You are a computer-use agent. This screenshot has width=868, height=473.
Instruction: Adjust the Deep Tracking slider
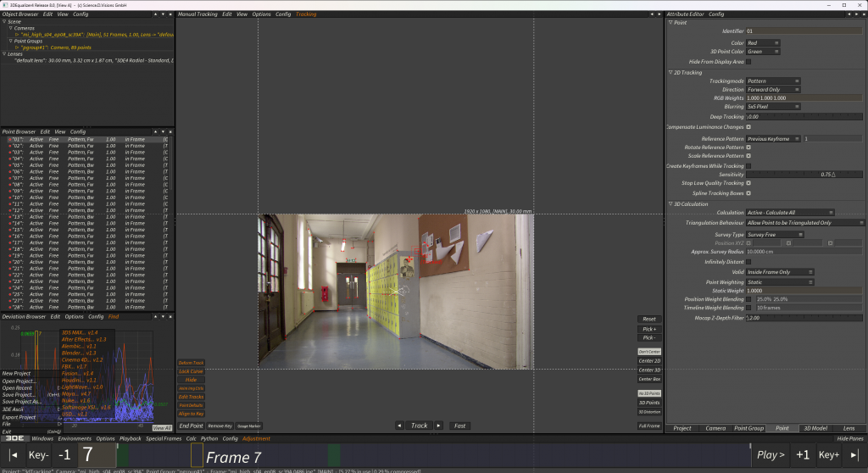(x=804, y=117)
